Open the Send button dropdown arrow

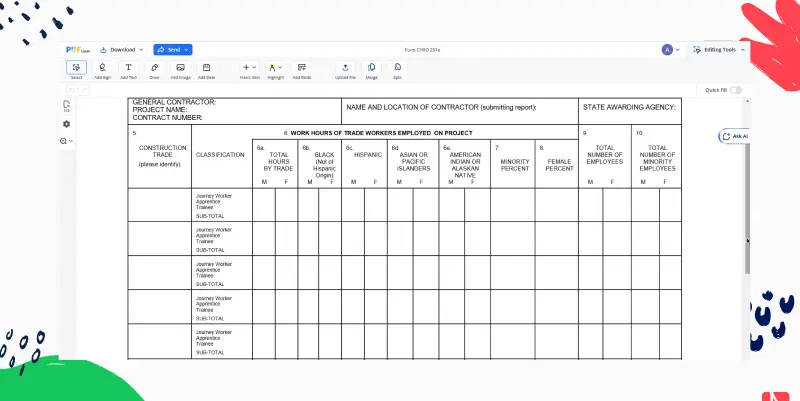point(187,50)
